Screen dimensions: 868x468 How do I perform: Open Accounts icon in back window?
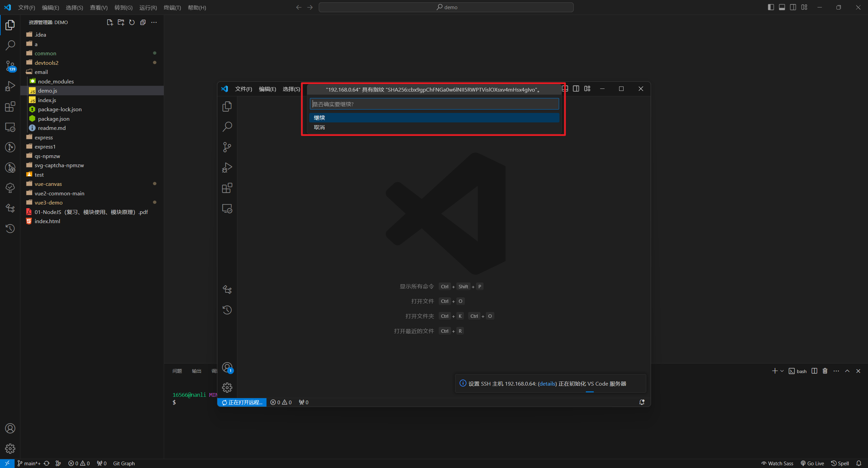coord(10,428)
